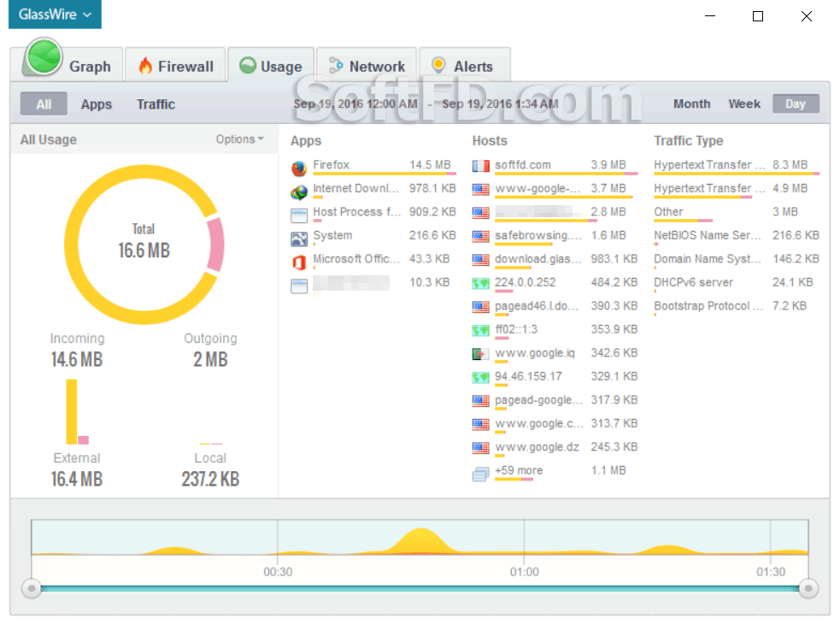This screenshot has height=625, width=840.
Task: Select the softfd.com host entry
Action: point(555,166)
